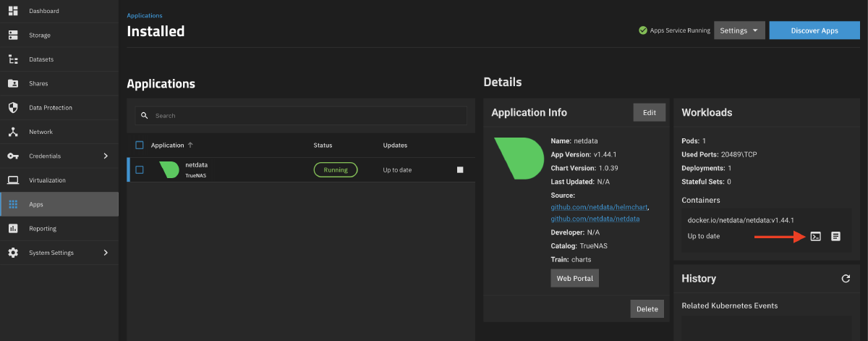Click the Shares folder icon
Image resolution: width=868 pixels, height=341 pixels.
click(x=12, y=83)
